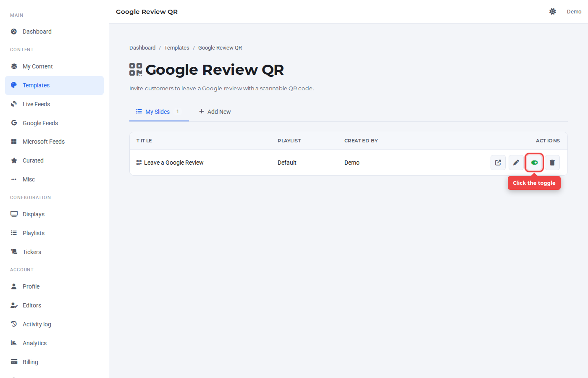Click Dashboard in the breadcrumb
Image resolution: width=588 pixels, height=378 pixels.
[142, 48]
